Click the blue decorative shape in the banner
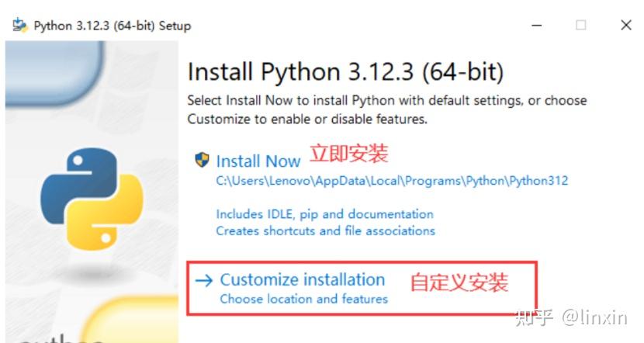This screenshot has height=343, width=644. (x=54, y=72)
